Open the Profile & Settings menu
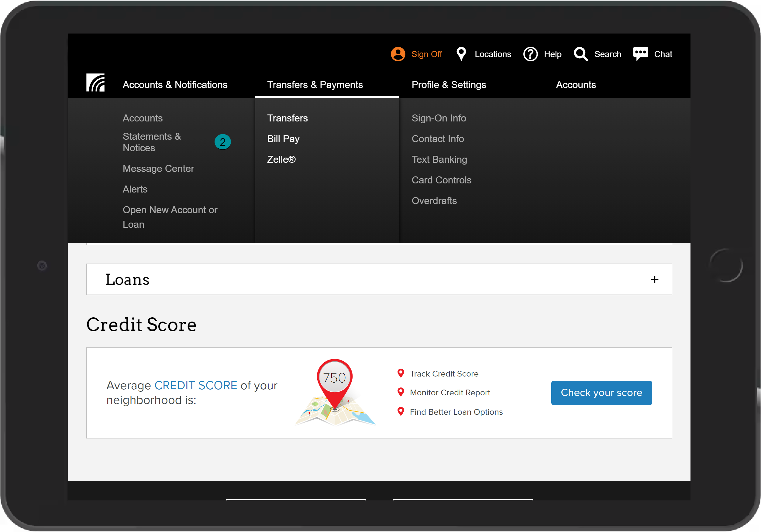The height and width of the screenshot is (532, 761). pos(449,85)
